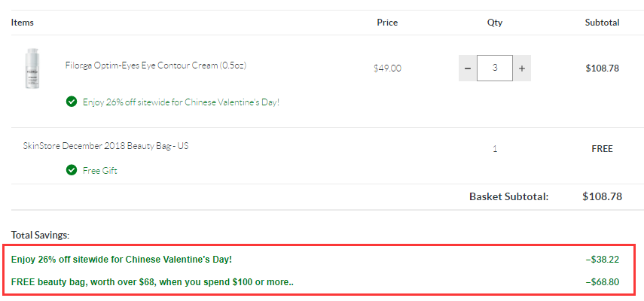
Task: Open the Filorga eye cream product thumbnail
Action: click(32, 68)
